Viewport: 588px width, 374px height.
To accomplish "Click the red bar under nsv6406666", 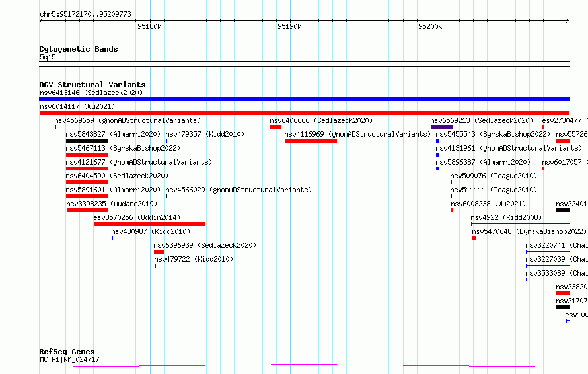I will 276,127.
